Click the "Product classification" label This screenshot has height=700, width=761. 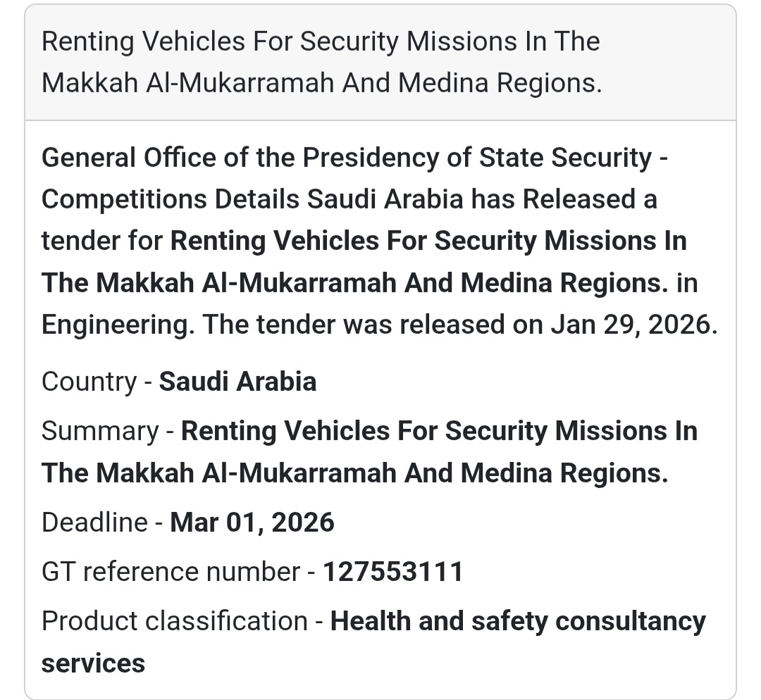(x=174, y=621)
